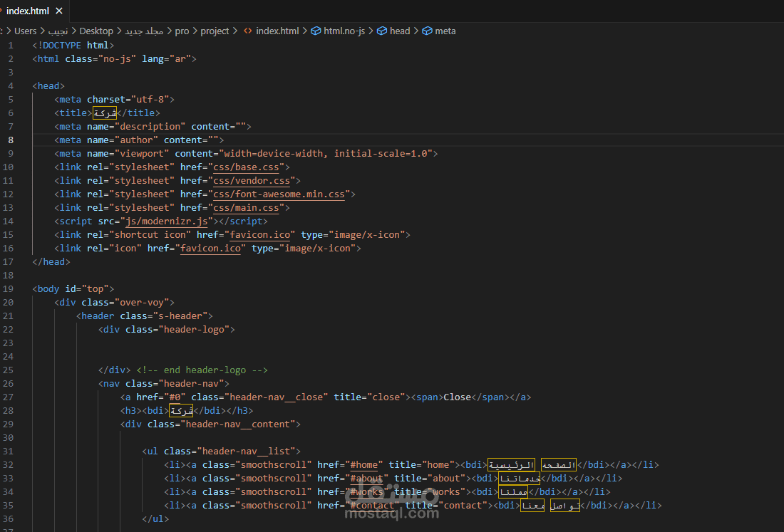Open the Users breadcrumb folder
This screenshot has width=784, height=532.
[x=25, y=31]
